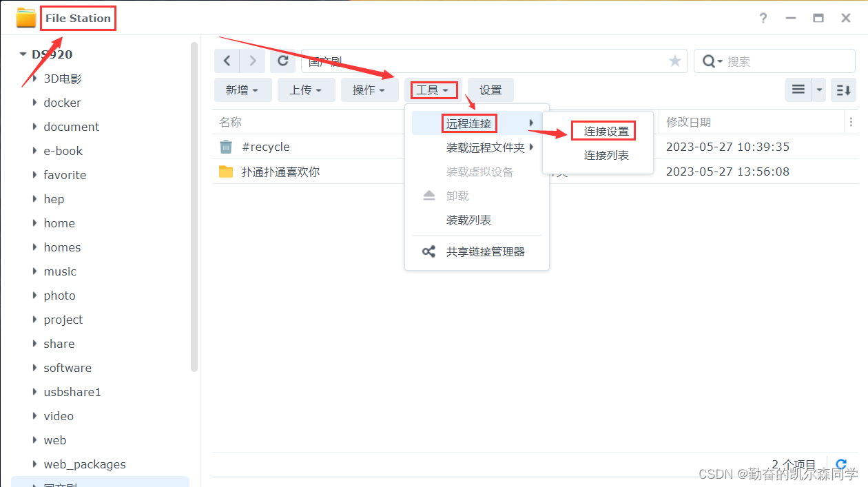This screenshot has width=868, height=487.
Task: Open the 新增 dropdown menu
Action: 242,90
